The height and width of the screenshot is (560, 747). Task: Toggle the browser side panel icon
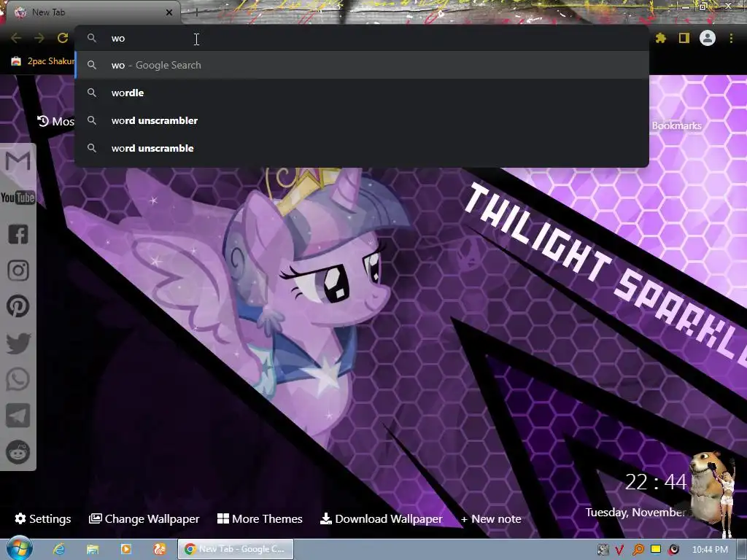click(x=684, y=38)
